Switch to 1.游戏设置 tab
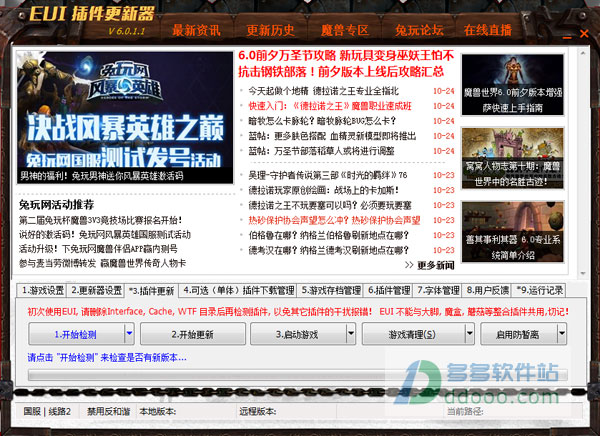The height and width of the screenshot is (436, 600). point(42,291)
